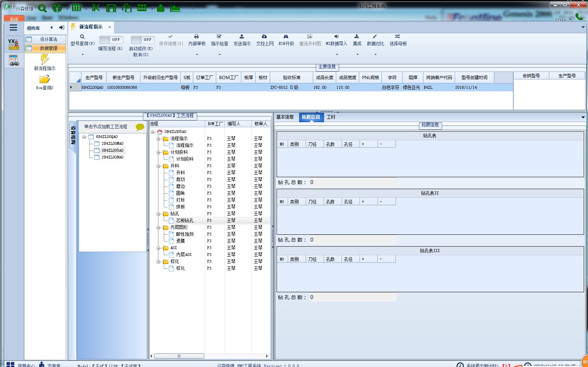Check the 0B4ZL005A0 node checkbox

(97, 151)
